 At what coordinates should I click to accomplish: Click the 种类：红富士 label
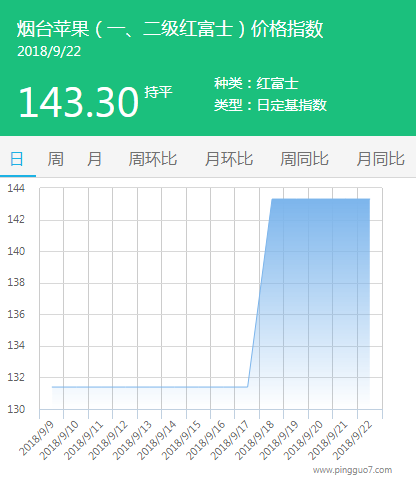256,83
